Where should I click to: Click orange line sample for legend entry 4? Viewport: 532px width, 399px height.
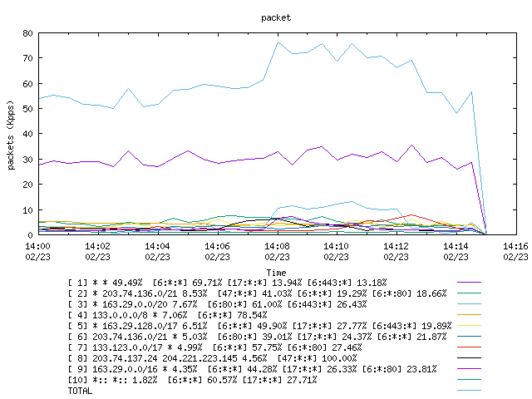[x=469, y=315]
